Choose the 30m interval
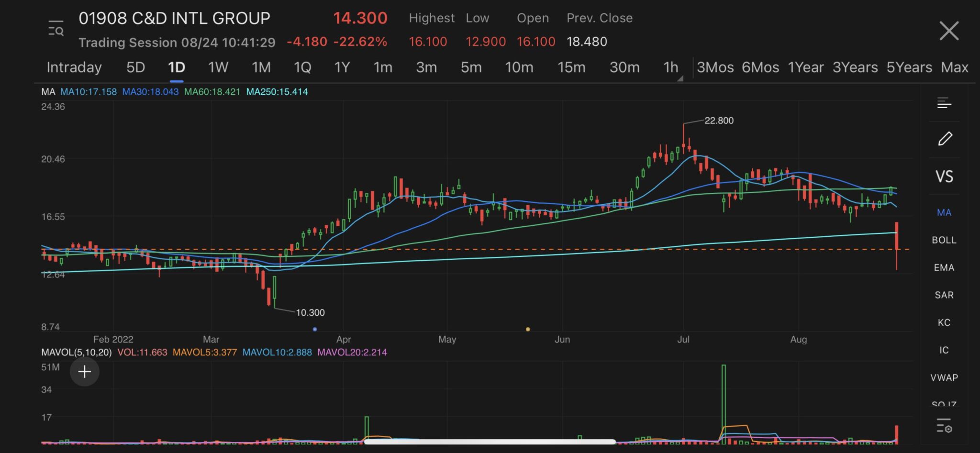The width and height of the screenshot is (980, 453). (x=624, y=67)
